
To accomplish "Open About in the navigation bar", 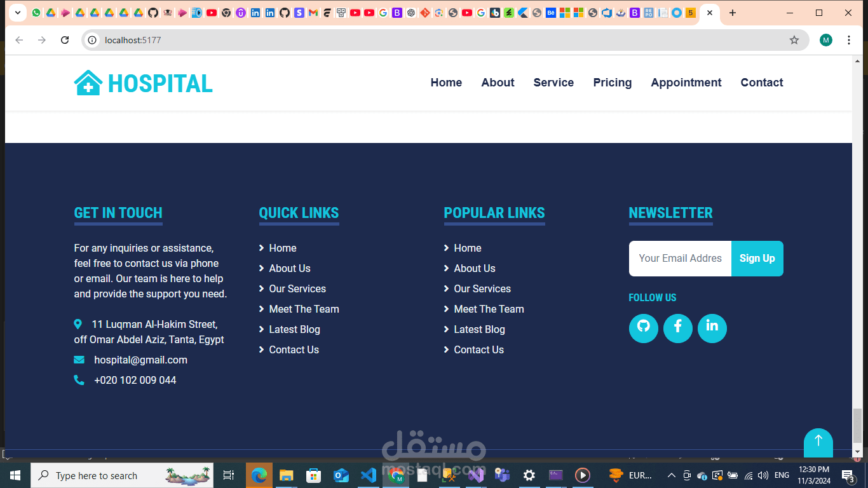I will [x=498, y=83].
